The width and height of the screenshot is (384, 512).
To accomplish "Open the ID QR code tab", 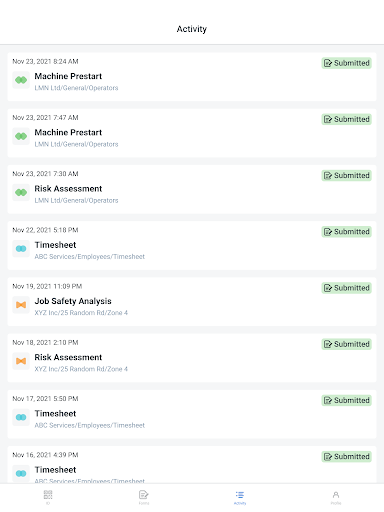I will click(x=48, y=497).
